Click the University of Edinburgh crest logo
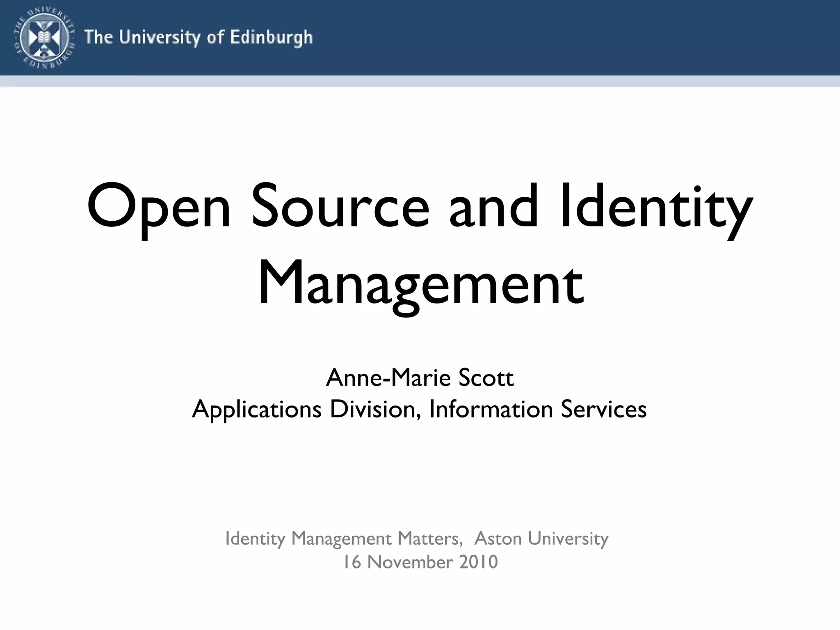 coord(45,38)
